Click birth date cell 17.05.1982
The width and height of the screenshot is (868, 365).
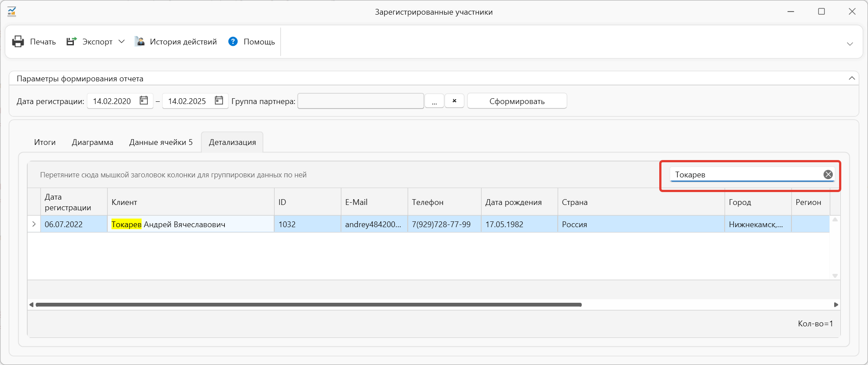(519, 224)
